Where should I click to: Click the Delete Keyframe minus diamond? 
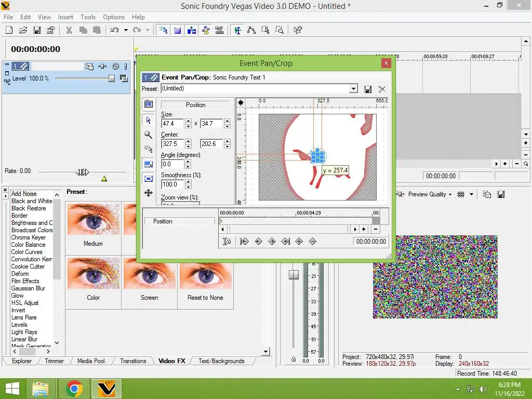coord(312,242)
